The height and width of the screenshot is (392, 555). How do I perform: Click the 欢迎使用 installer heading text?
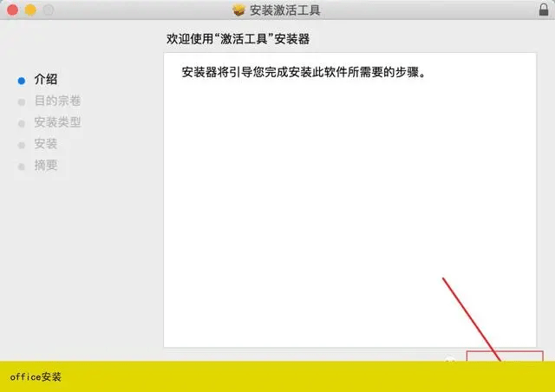click(251, 40)
